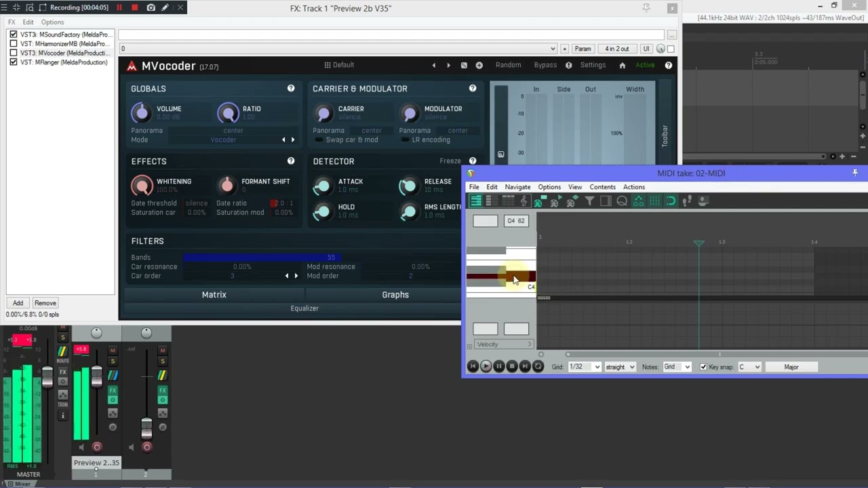Open MVocoder Default presets selector
The height and width of the screenshot is (488, 868).
339,65
